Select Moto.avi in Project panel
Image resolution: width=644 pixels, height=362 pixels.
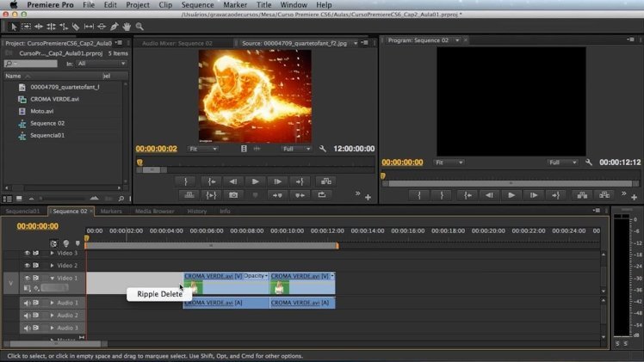[42, 111]
